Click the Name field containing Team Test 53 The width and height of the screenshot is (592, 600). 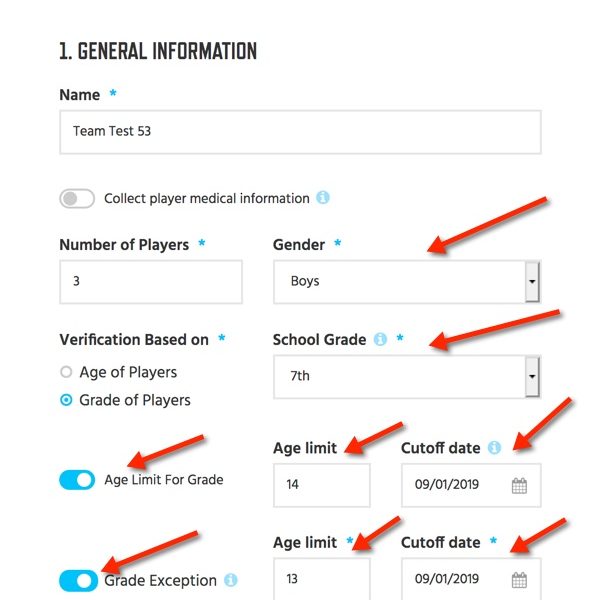pyautogui.click(x=300, y=132)
